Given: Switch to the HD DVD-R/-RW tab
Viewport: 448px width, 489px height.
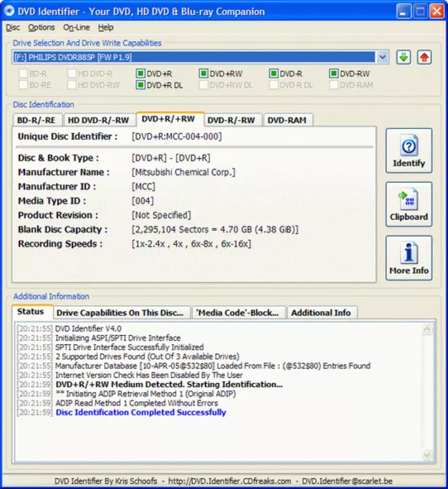Looking at the screenshot, I should [98, 120].
